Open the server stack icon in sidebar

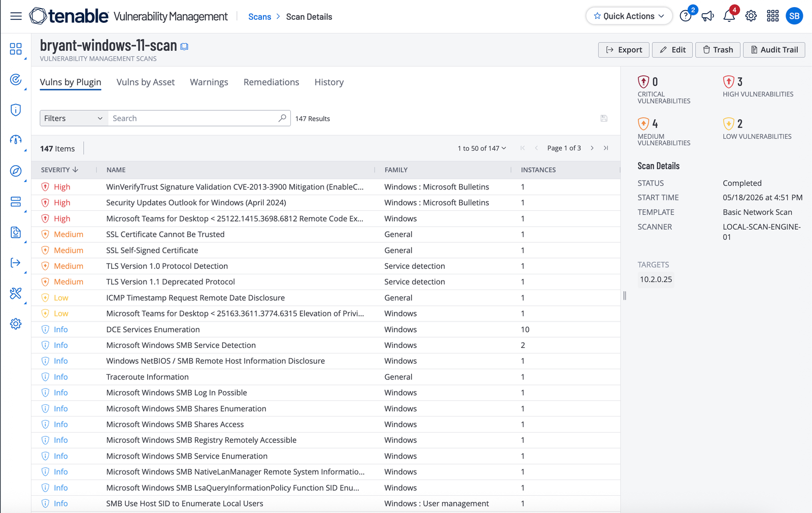[16, 202]
